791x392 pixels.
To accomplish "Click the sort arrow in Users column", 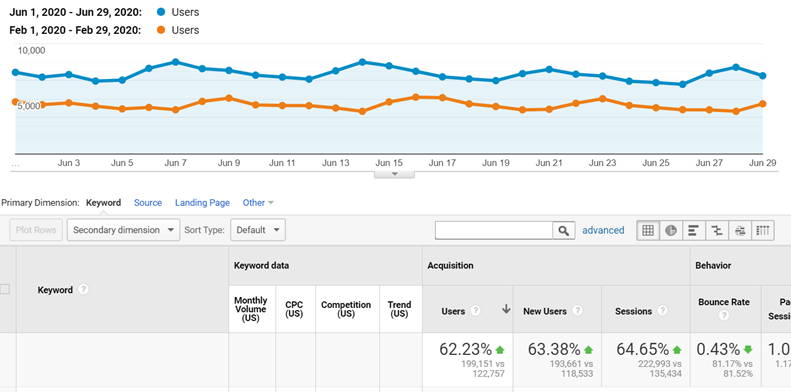I will click(x=506, y=310).
